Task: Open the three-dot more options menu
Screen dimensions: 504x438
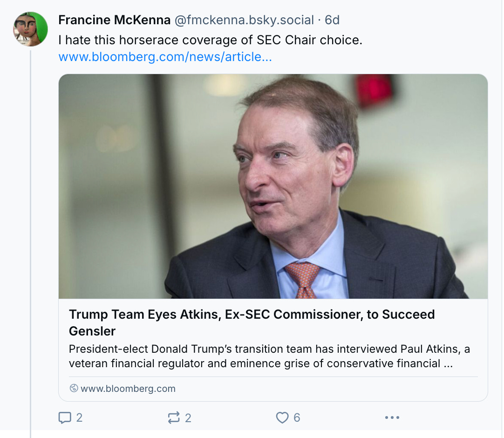Action: pos(392,417)
